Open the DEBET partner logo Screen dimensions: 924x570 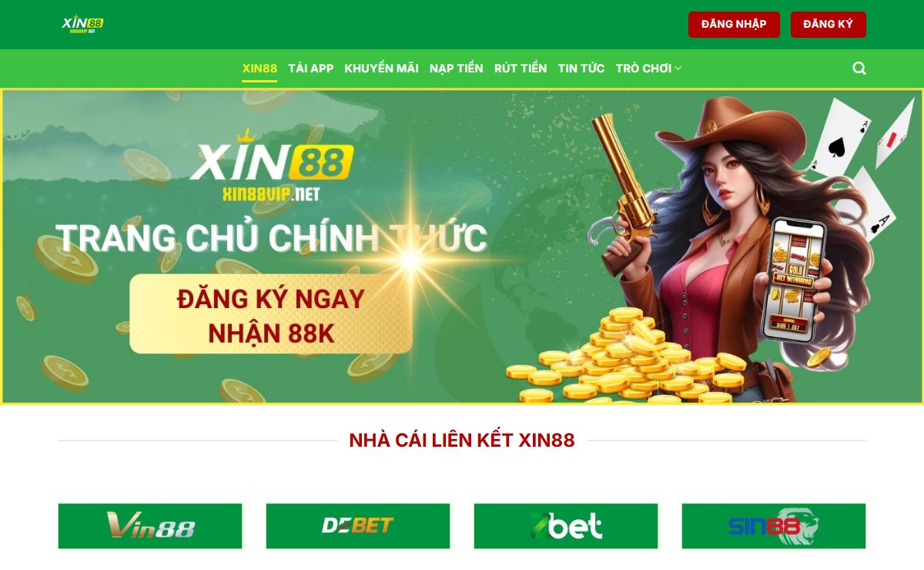[x=358, y=526]
